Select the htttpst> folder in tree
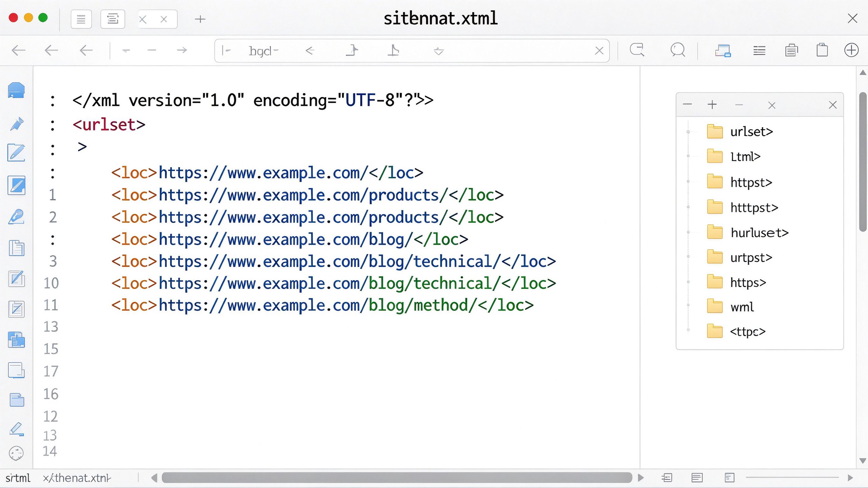This screenshot has height=488, width=868. [743, 207]
